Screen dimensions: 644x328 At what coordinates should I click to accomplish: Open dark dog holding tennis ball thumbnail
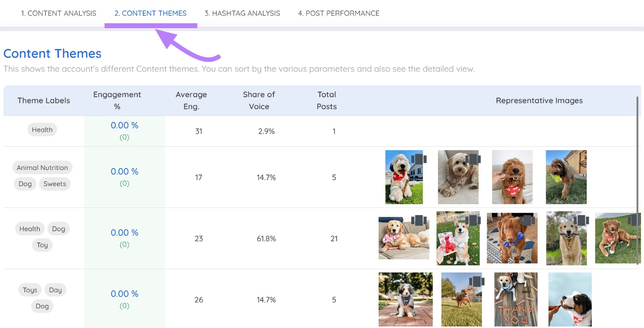tap(566, 177)
